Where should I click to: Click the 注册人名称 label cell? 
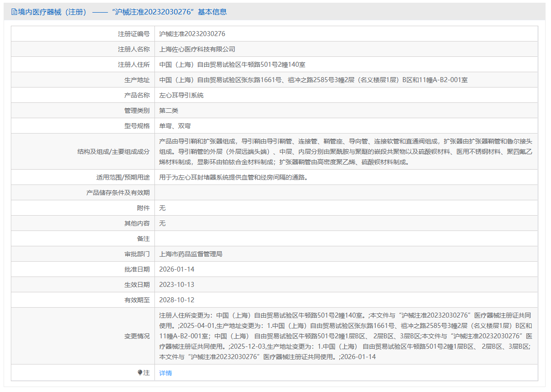(83, 49)
